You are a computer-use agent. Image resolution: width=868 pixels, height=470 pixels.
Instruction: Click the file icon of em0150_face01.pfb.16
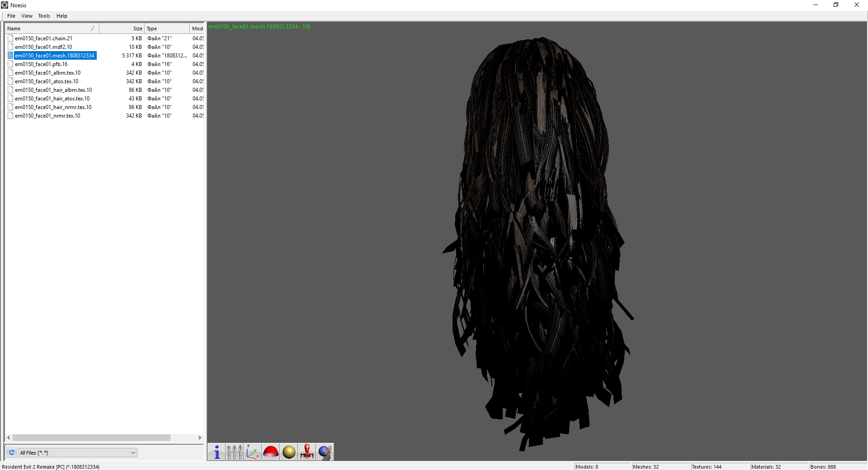pyautogui.click(x=10, y=64)
